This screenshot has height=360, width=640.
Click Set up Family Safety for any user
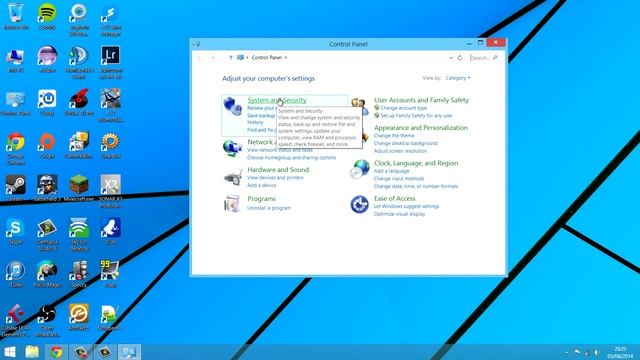coord(416,116)
